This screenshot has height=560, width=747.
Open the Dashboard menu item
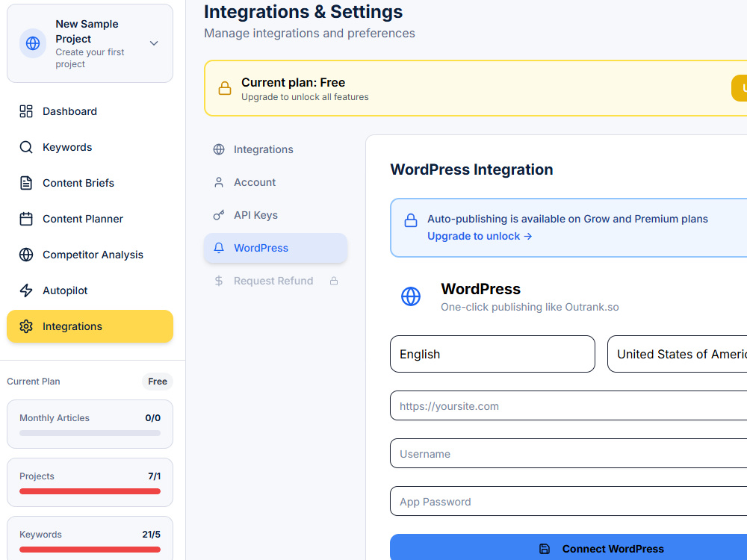90,111
